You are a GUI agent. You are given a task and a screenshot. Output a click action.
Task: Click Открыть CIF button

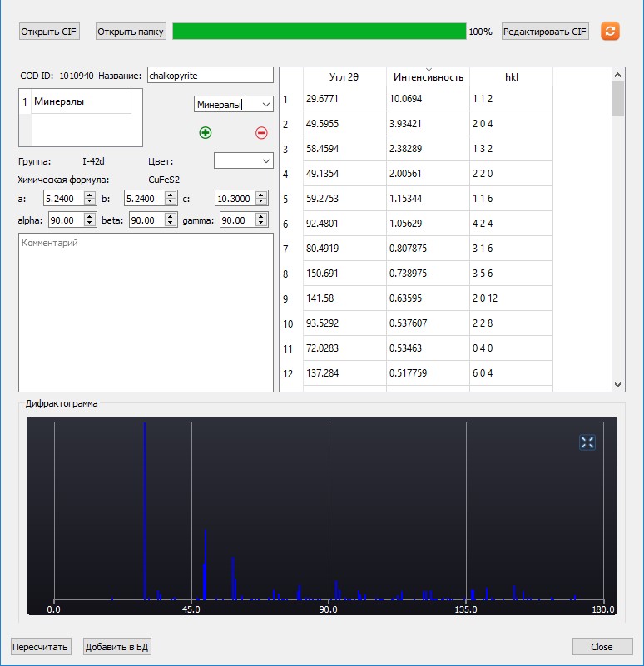pos(50,32)
